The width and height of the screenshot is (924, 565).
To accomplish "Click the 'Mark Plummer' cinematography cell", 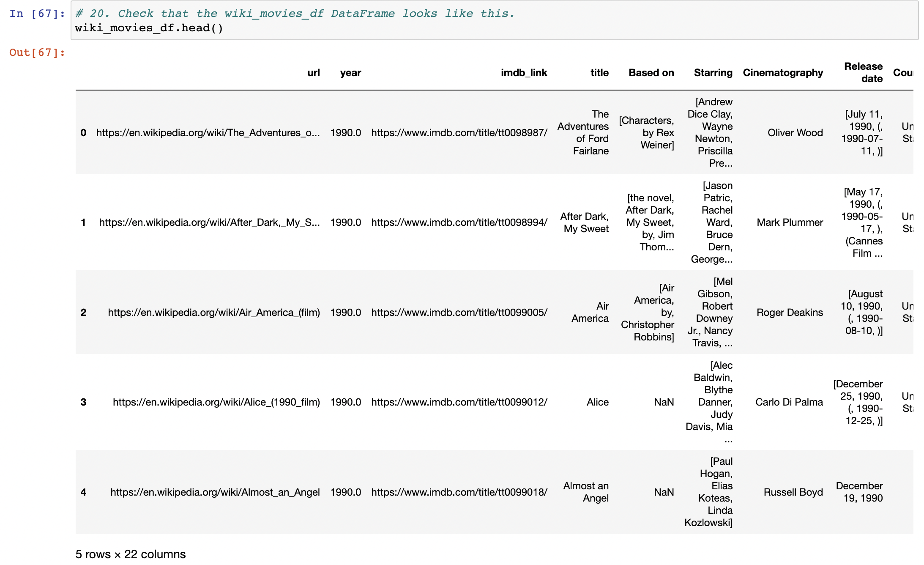I will pyautogui.click(x=790, y=222).
